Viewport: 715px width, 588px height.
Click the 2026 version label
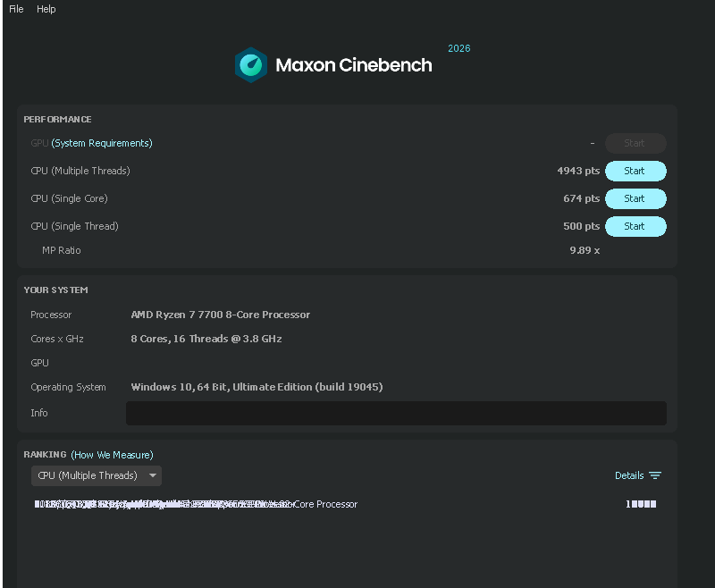(458, 48)
